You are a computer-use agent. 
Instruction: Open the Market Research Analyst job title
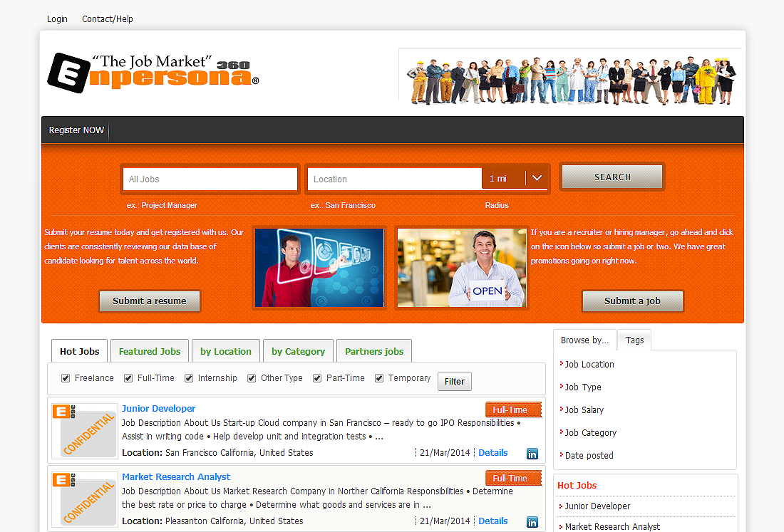coord(176,477)
